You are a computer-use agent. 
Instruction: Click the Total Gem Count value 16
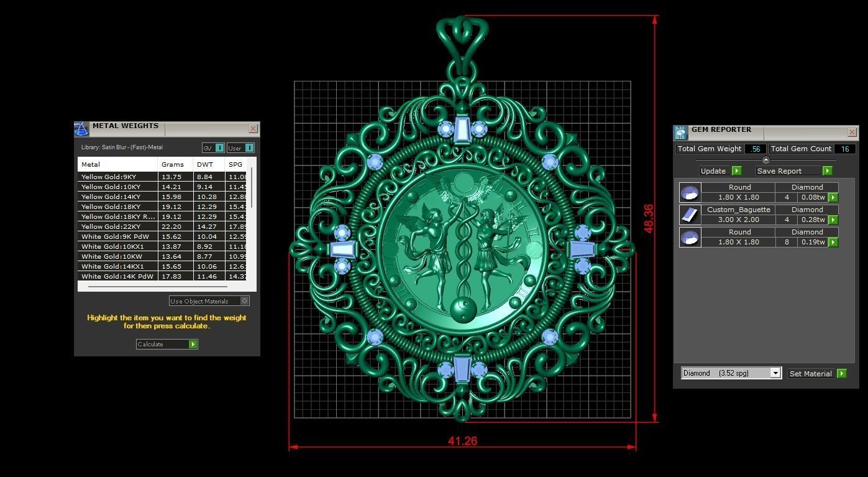tap(844, 149)
